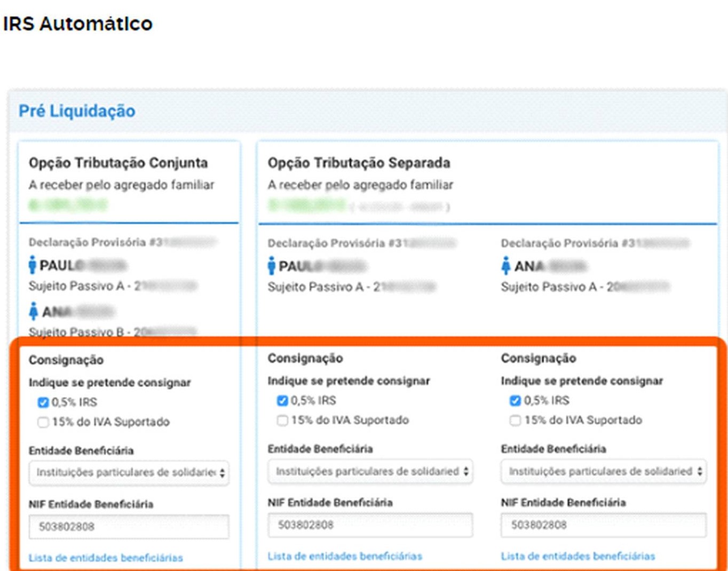
Task: Toggle 0,5% IRS checkbox for PAULO's separate declaration
Action: 282,400
